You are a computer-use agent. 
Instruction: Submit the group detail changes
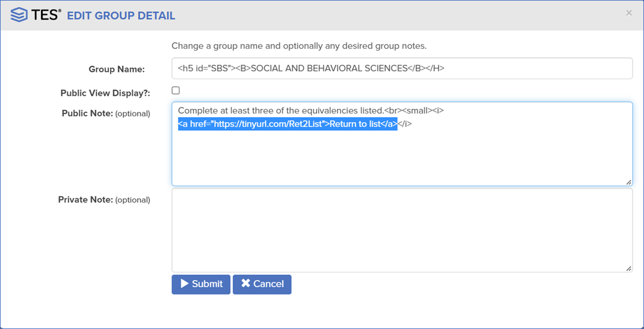pos(201,284)
